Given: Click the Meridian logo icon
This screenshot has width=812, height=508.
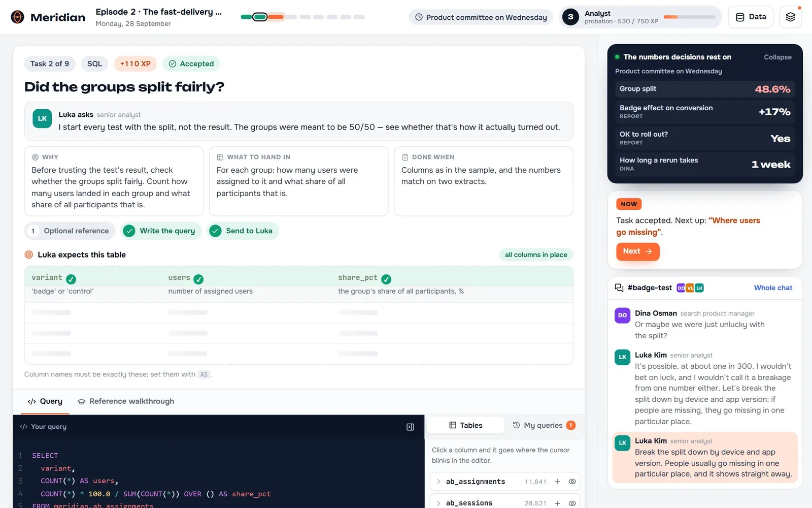Looking at the screenshot, I should coord(17,17).
